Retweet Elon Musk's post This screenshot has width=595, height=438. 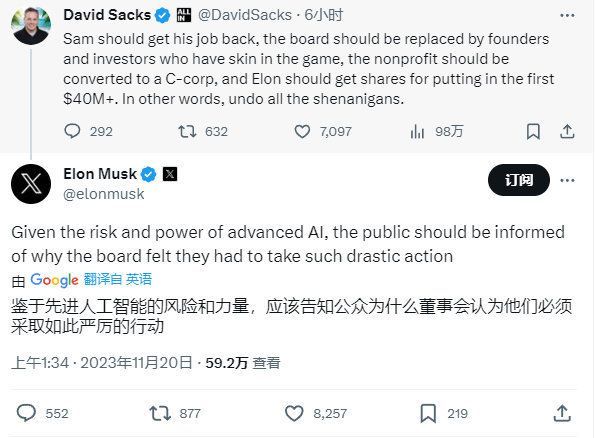(160, 413)
